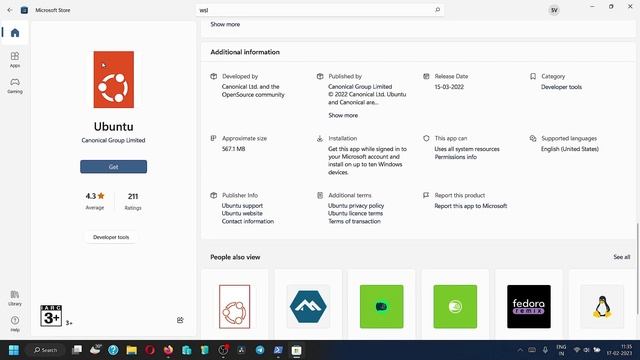This screenshot has height=360, width=640.
Task: Click the taskbar Search box
Action: click(x=46, y=350)
